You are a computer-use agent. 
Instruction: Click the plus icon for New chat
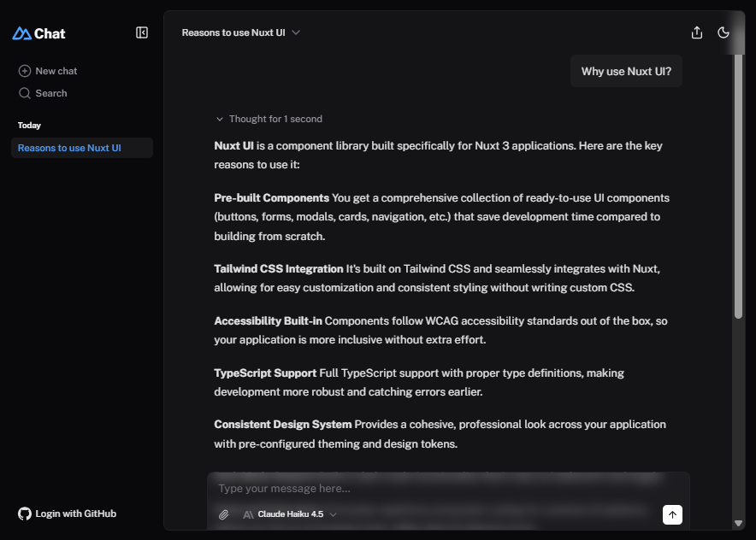click(25, 71)
